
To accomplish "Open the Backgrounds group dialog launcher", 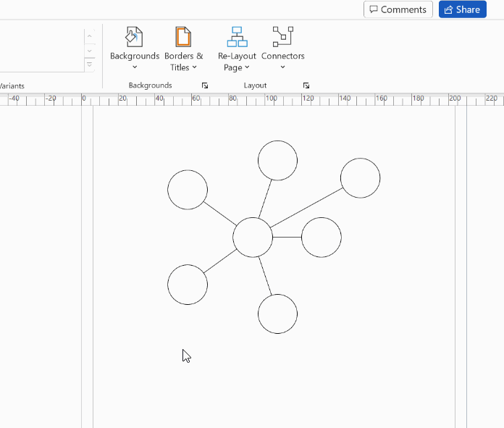I will (x=205, y=85).
